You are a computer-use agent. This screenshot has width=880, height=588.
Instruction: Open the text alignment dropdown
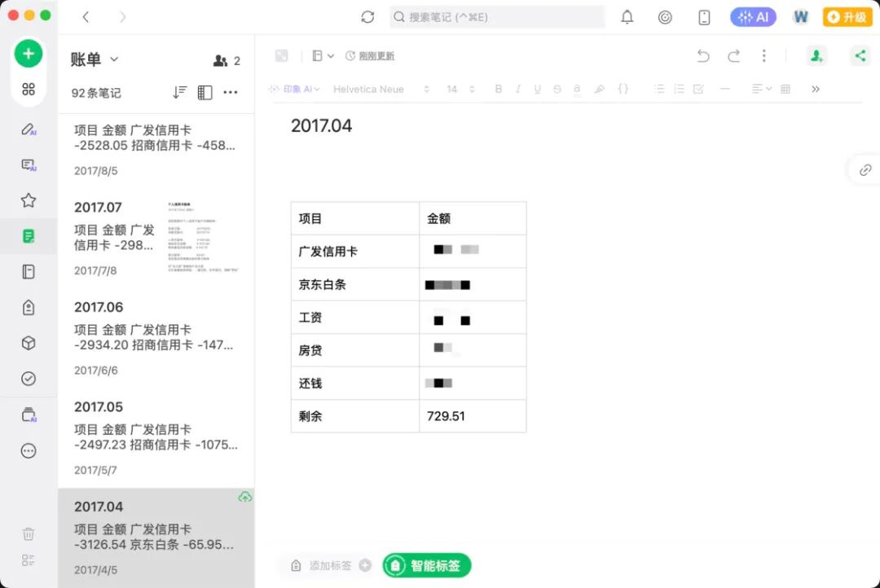point(762,89)
